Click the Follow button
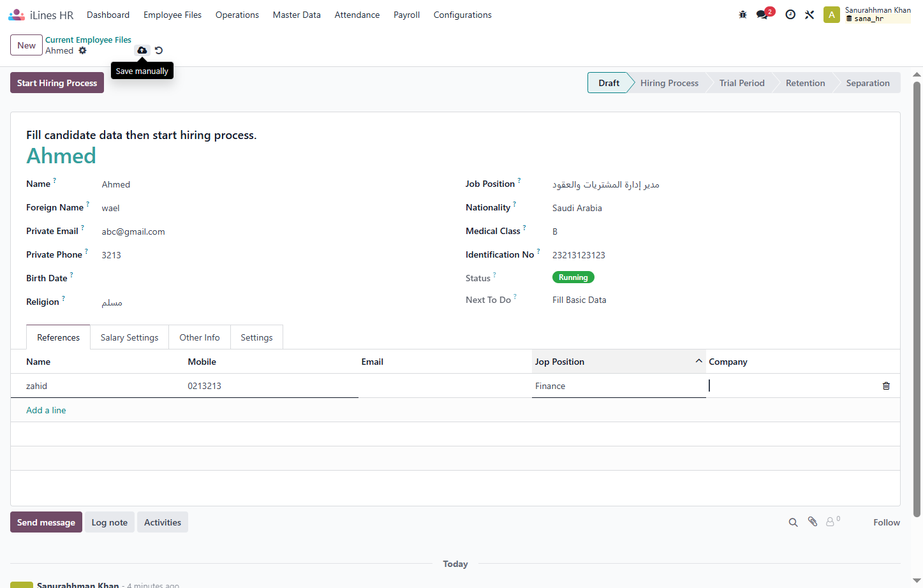Image resolution: width=923 pixels, height=588 pixels. (x=887, y=522)
